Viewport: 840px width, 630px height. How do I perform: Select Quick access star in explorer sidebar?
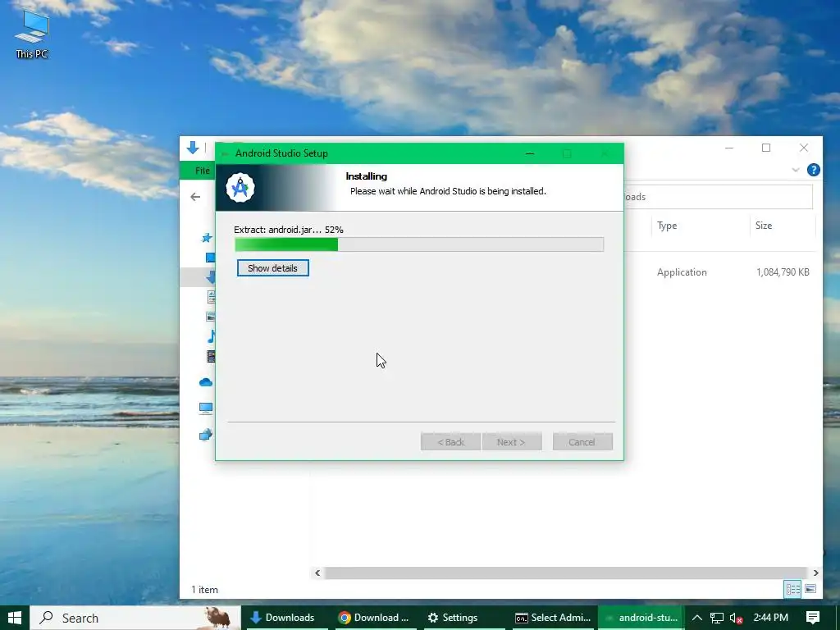(x=207, y=237)
